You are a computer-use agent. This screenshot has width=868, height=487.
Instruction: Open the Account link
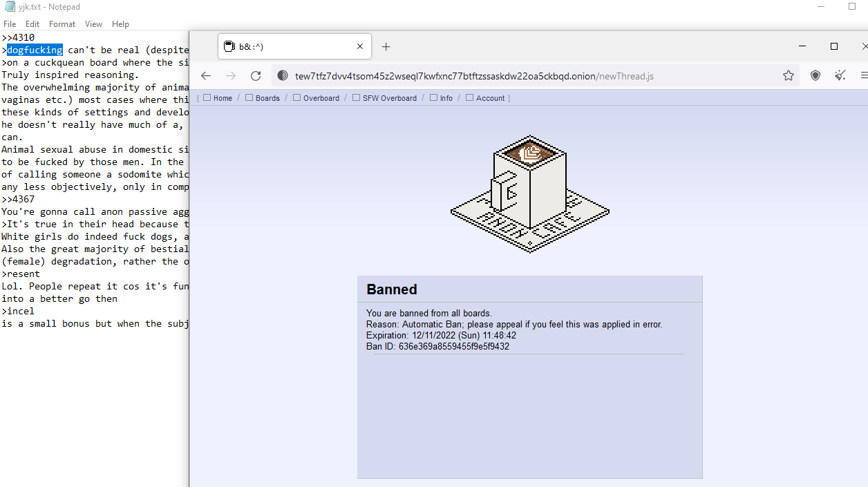tap(491, 98)
